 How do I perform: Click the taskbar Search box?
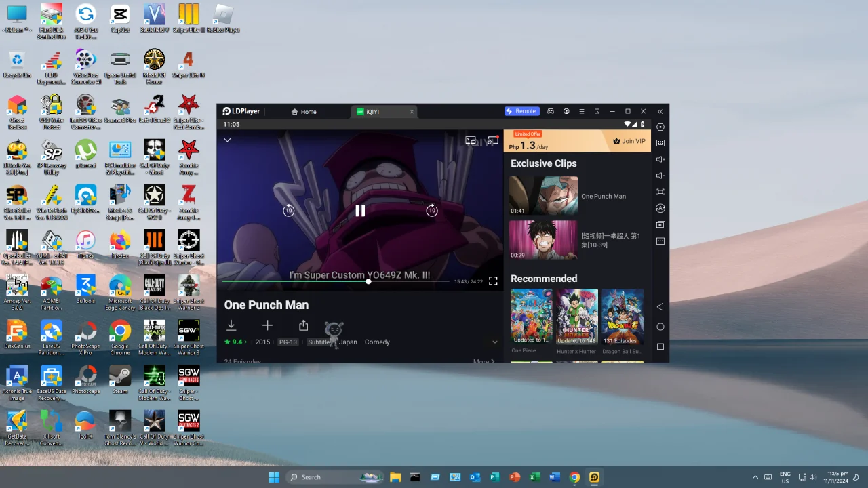pyautogui.click(x=336, y=477)
